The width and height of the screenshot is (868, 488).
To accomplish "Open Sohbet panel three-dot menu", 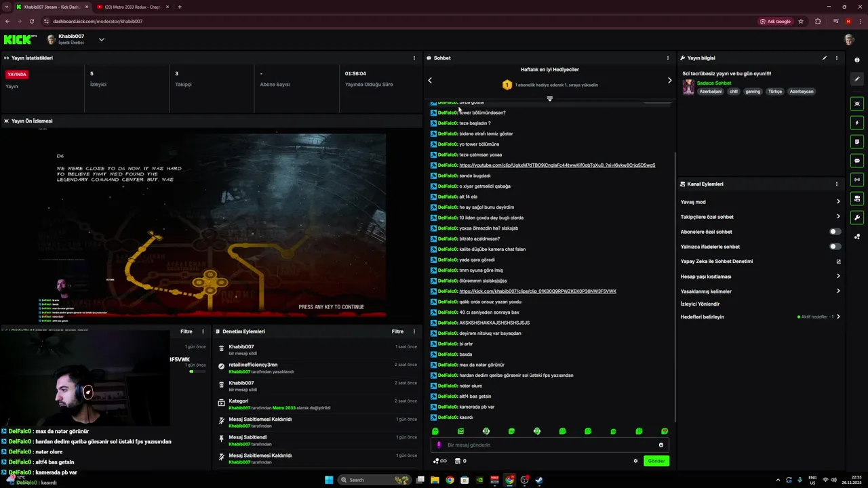I will [x=667, y=58].
